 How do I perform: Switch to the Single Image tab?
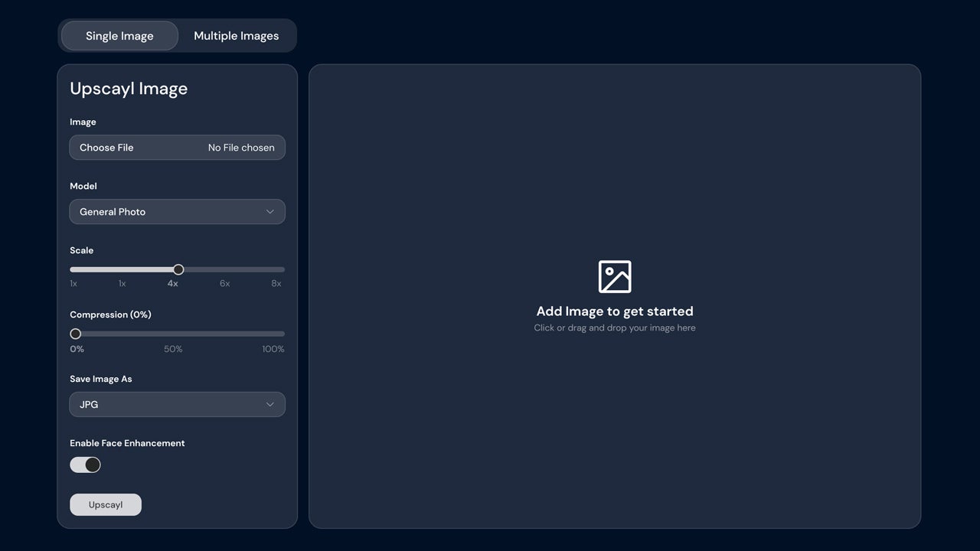coord(119,36)
